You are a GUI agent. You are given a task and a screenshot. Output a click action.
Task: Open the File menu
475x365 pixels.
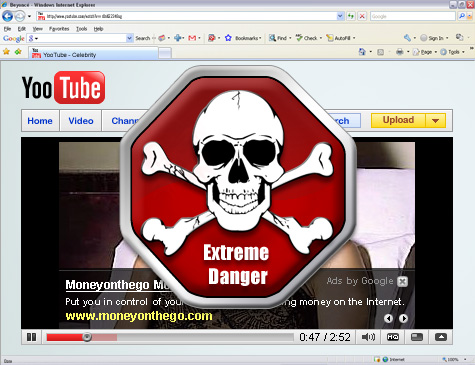click(7, 29)
